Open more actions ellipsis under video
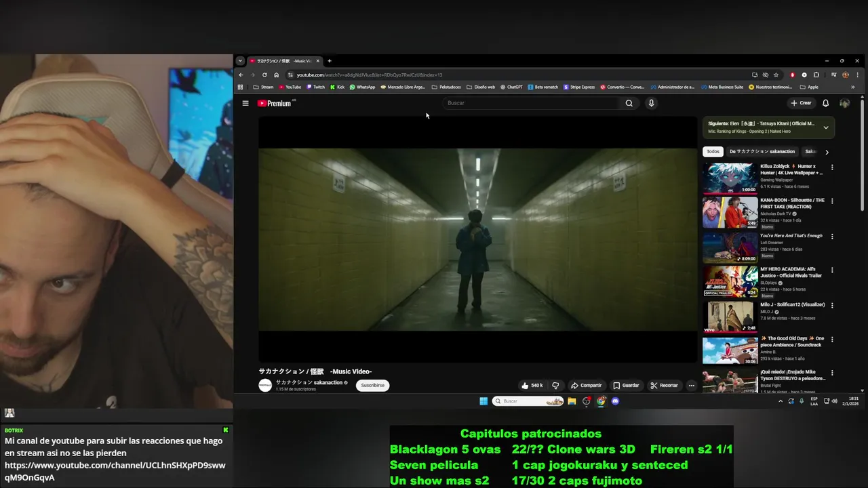The image size is (868, 488). (x=691, y=385)
